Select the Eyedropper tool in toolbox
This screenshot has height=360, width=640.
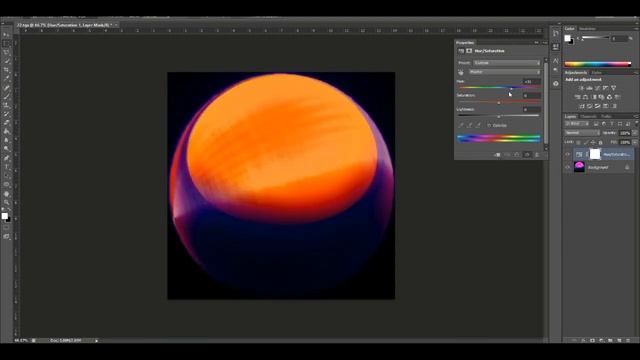(x=6, y=79)
